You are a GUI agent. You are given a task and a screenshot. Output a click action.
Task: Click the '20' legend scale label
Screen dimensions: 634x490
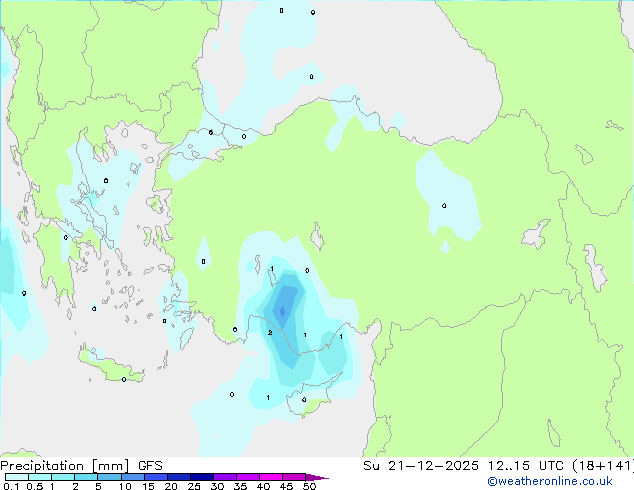tap(171, 486)
